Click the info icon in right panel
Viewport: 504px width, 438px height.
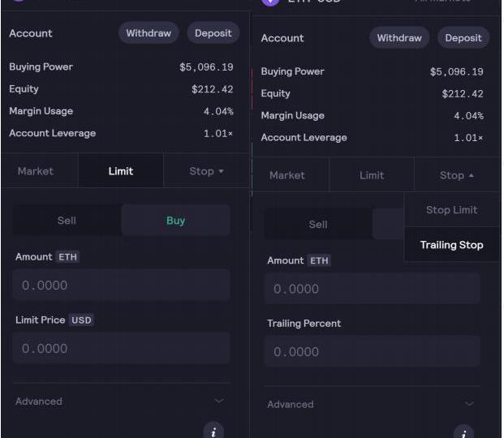(463, 432)
